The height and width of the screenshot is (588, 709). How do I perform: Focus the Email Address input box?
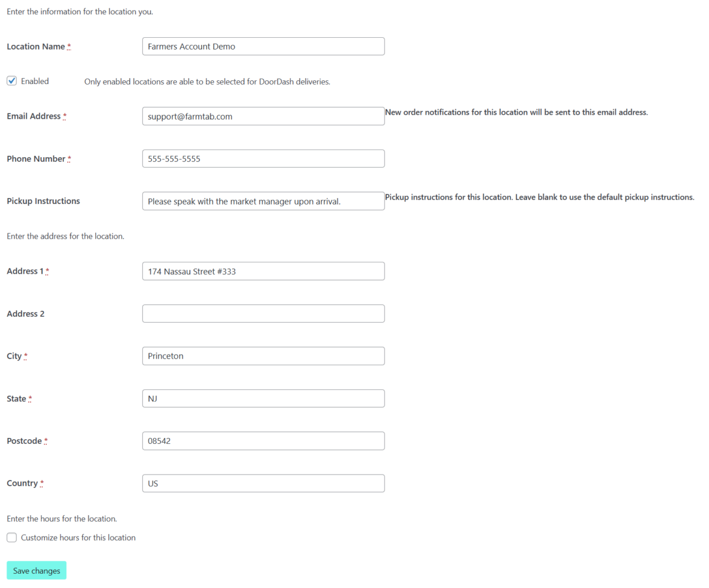pos(263,116)
